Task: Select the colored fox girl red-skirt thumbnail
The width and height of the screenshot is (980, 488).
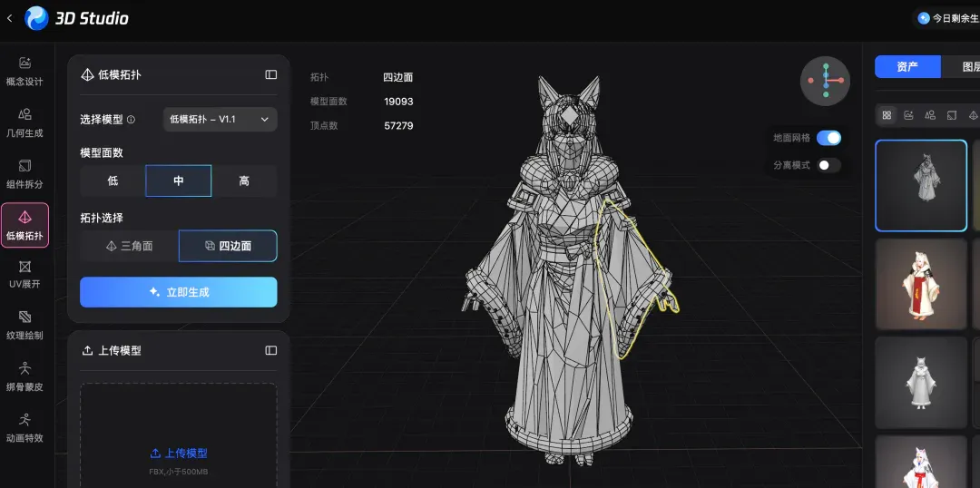Action: [x=921, y=284]
